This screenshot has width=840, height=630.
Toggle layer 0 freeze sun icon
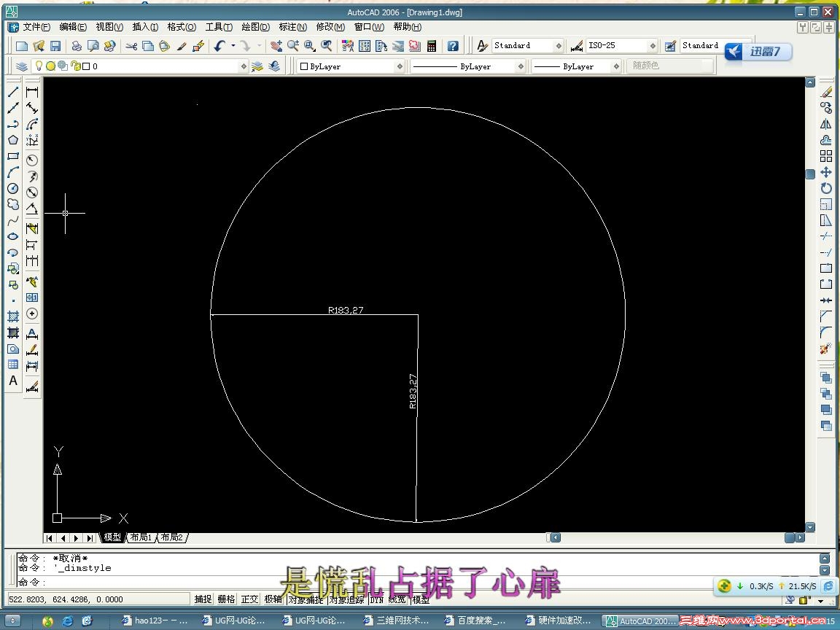click(50, 66)
